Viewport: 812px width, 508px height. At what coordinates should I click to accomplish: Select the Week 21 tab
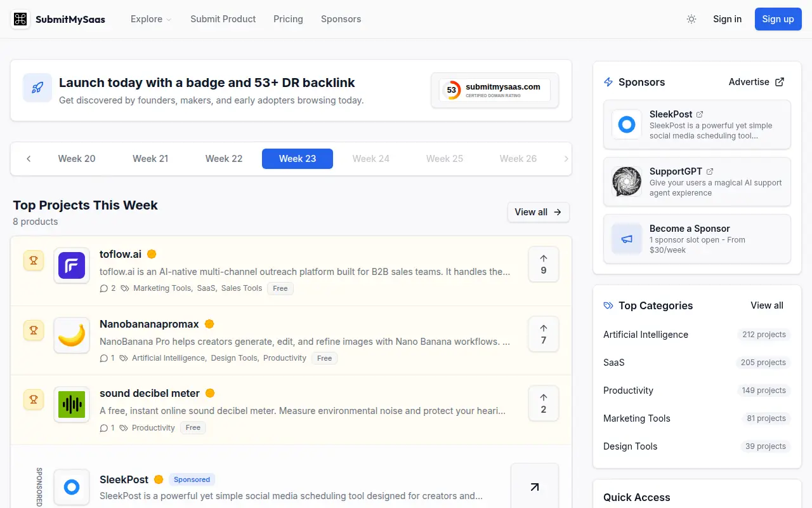click(150, 159)
